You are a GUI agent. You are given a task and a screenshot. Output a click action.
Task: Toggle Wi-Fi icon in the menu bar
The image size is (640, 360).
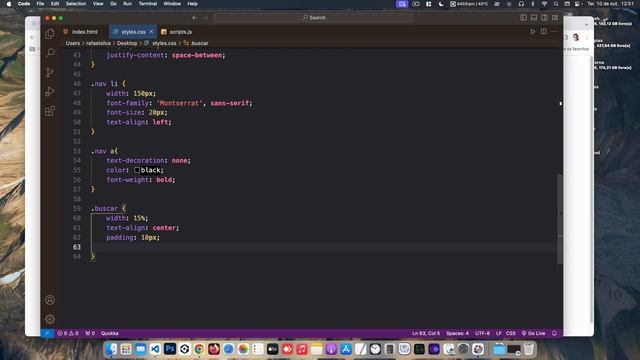[x=544, y=4]
